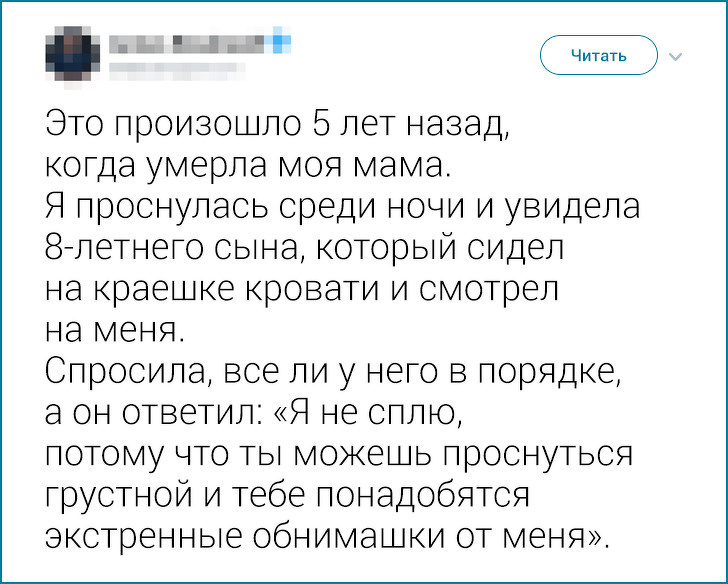Viewport: 728px width, 584px height.
Task: Click the short line "на меня."
Action: pos(113,329)
